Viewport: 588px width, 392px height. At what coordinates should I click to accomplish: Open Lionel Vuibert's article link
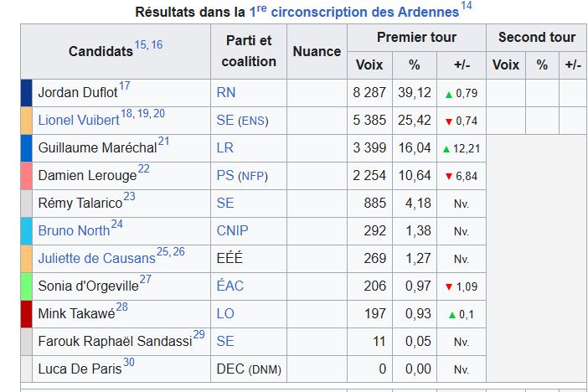79,121
